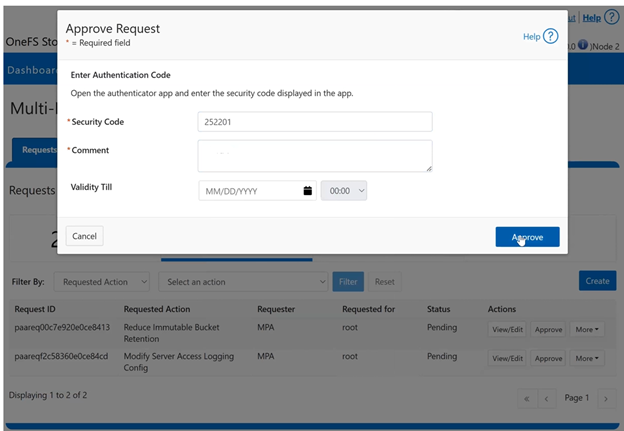Image resolution: width=624 pixels, height=431 pixels.
Task: Go to first page using double-arrow icon
Action: [526, 398]
